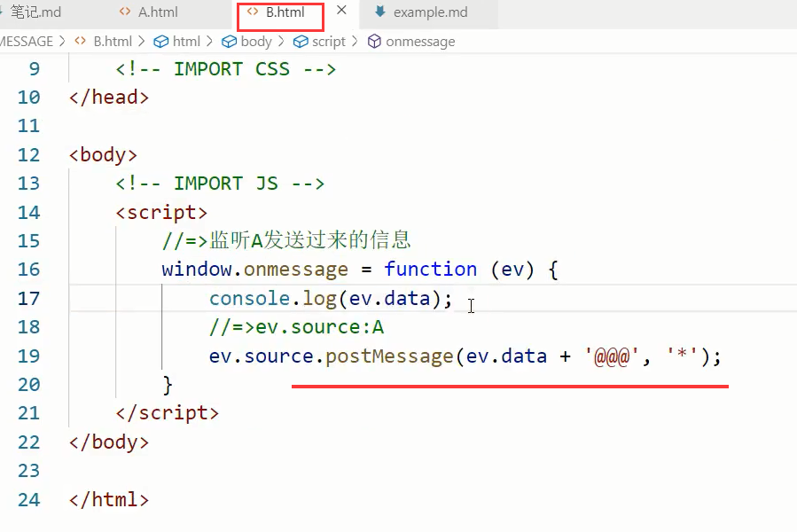797x532 pixels.
Task: Click the '<script>' opening tag
Action: tap(161, 212)
